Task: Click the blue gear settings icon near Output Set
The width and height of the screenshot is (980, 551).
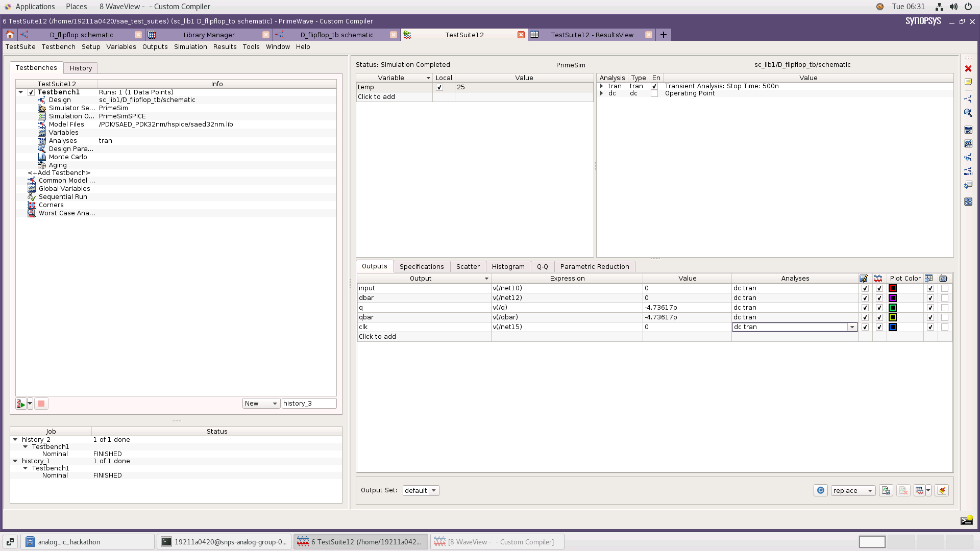Action: tap(821, 490)
